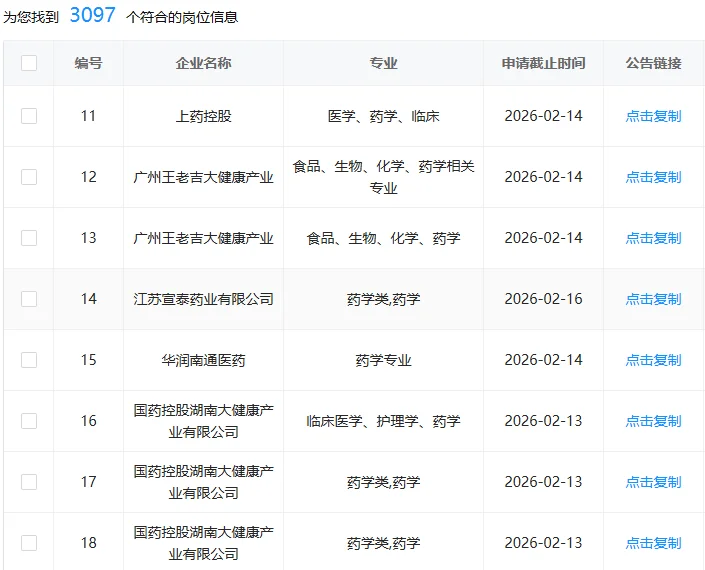The width and height of the screenshot is (705, 570).
Task: Click 药学类,药学 in row 18
Action: coord(384,543)
